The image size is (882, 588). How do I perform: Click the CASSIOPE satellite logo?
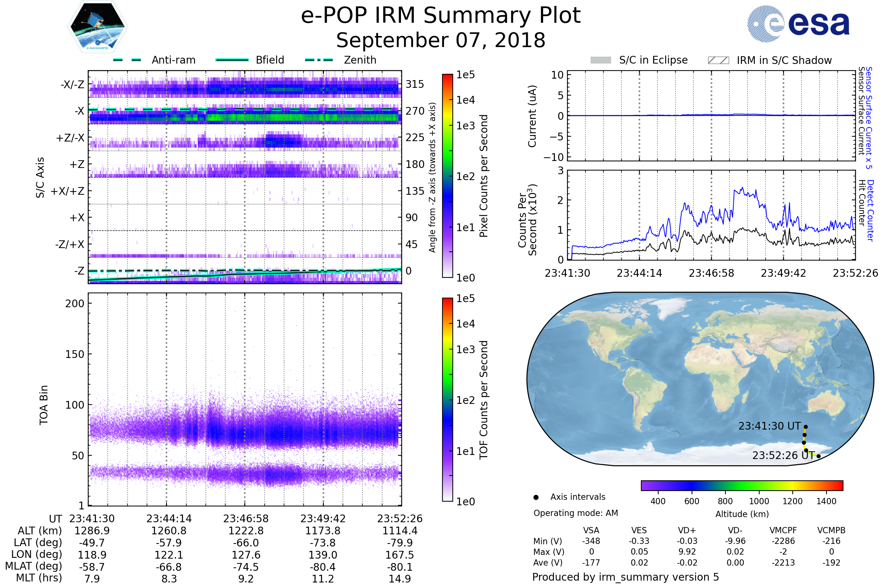(97, 27)
